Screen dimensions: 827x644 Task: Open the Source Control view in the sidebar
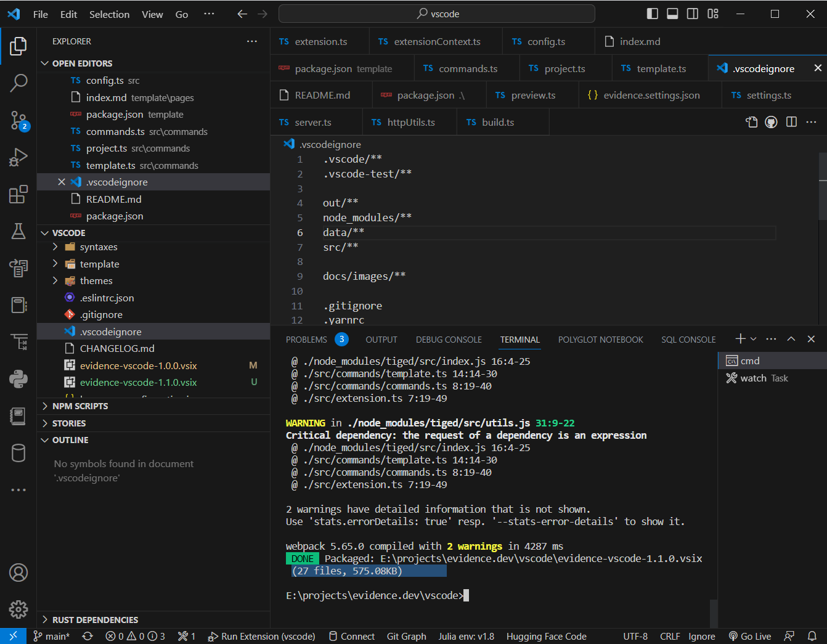pos(18,121)
